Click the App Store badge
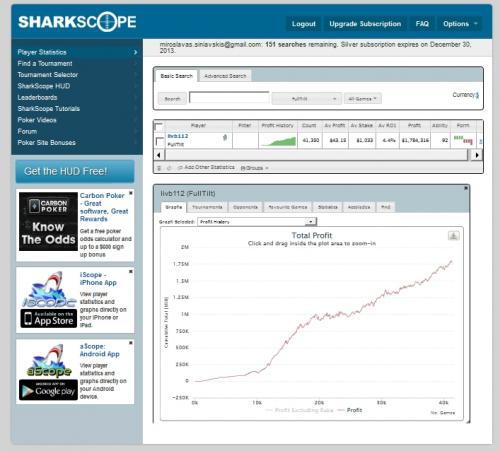This screenshot has width=500, height=451. 49,318
